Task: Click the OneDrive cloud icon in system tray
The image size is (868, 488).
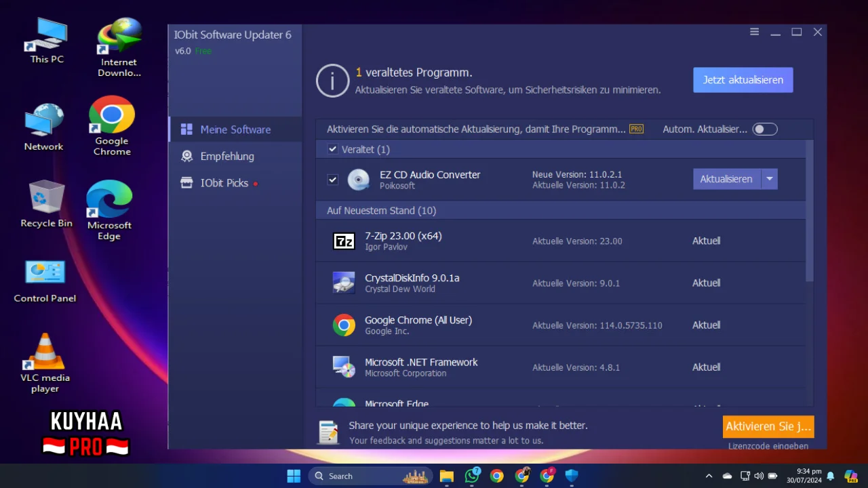Action: 727,476
